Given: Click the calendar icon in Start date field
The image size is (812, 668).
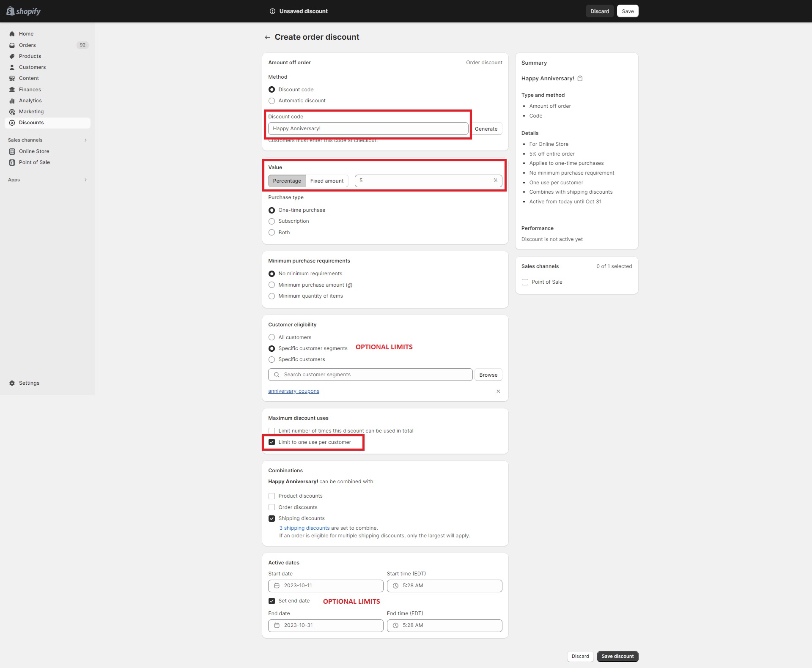Looking at the screenshot, I should 277,586.
